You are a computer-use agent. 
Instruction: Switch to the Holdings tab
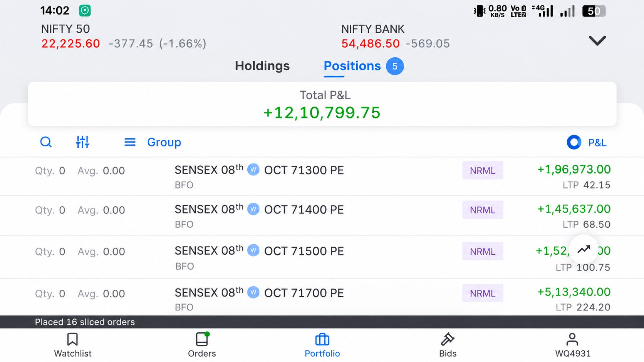click(262, 66)
